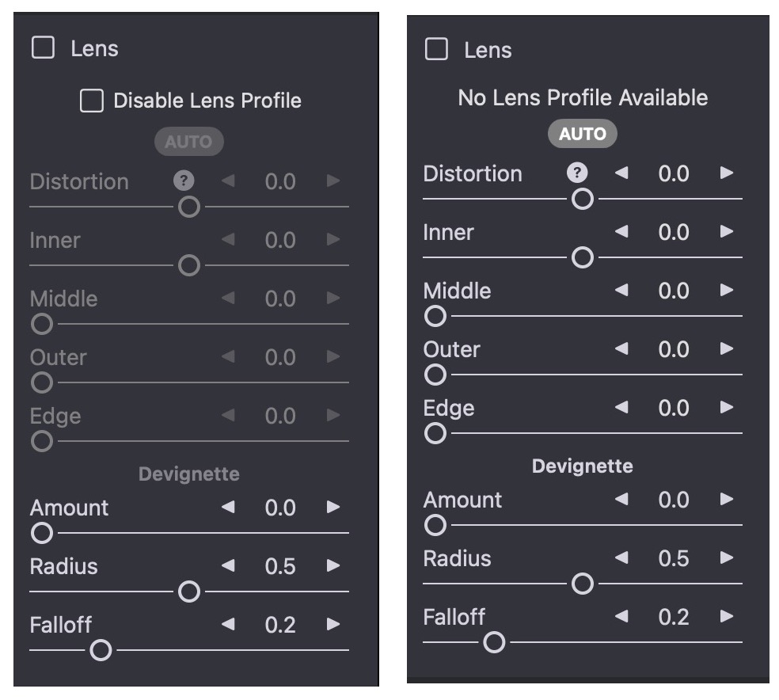Enable the Disable Lens Profile checkbox
The image size is (779, 700).
[92, 101]
